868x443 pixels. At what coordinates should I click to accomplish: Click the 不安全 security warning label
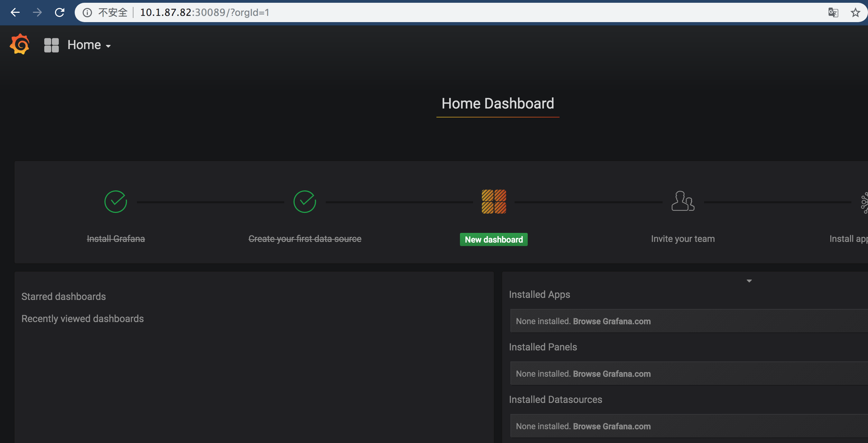(x=113, y=13)
